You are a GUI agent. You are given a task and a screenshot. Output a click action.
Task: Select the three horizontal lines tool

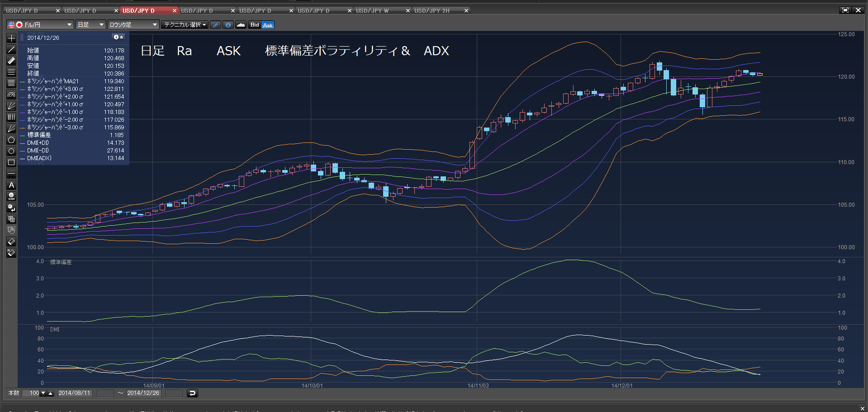11,72
